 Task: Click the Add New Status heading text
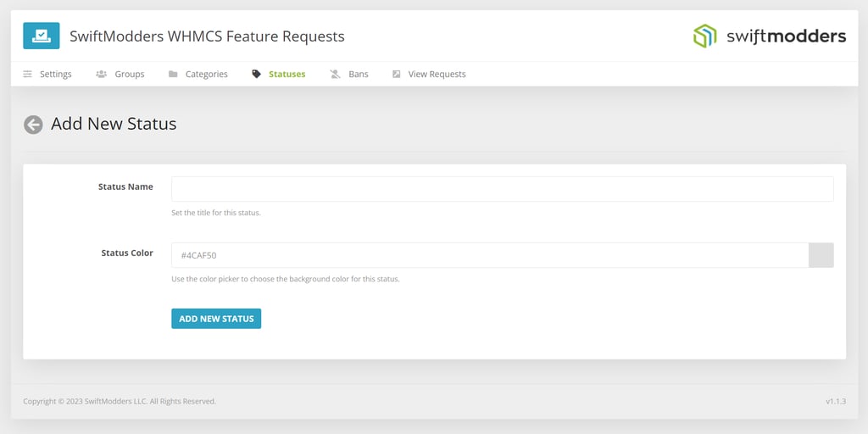click(x=114, y=124)
